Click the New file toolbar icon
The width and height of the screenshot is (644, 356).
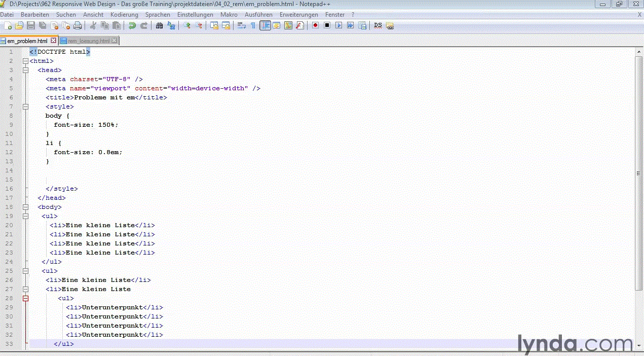click(7, 25)
